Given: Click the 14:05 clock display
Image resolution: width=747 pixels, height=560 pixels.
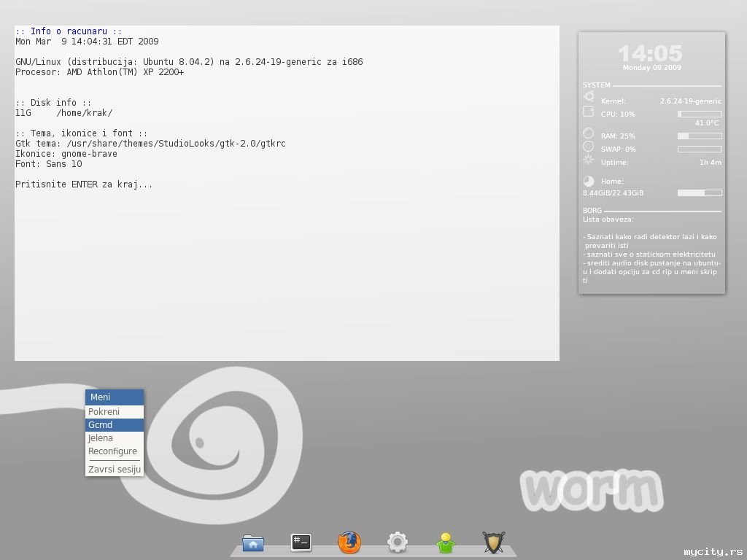Looking at the screenshot, I should [651, 52].
